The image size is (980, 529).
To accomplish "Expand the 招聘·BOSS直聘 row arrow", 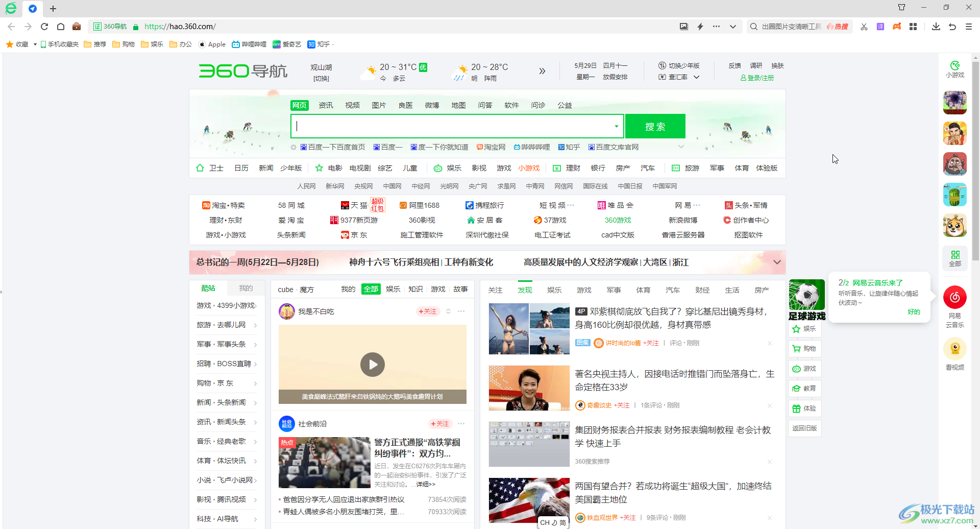I will 255,364.
